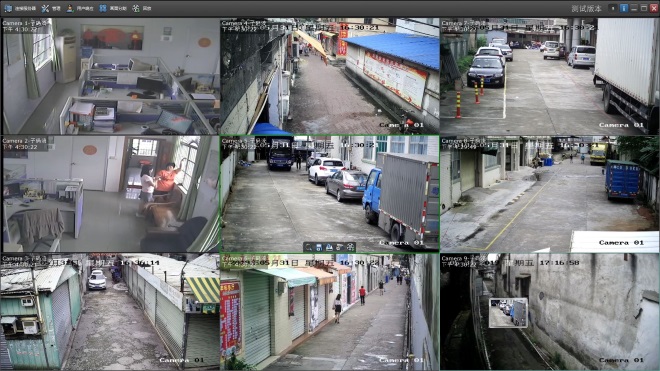The height and width of the screenshot is (371, 660).
Task: Open the blue screen split layout menu
Action: (103, 8)
